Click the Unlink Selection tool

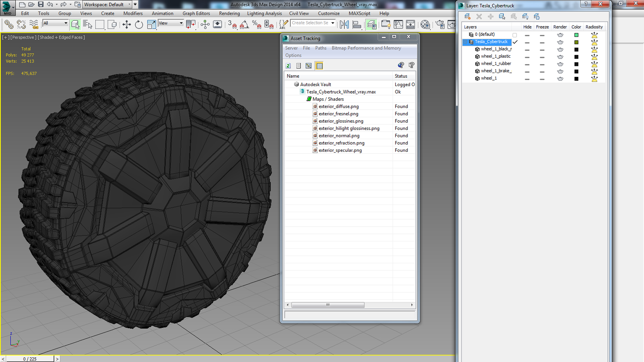tap(21, 24)
